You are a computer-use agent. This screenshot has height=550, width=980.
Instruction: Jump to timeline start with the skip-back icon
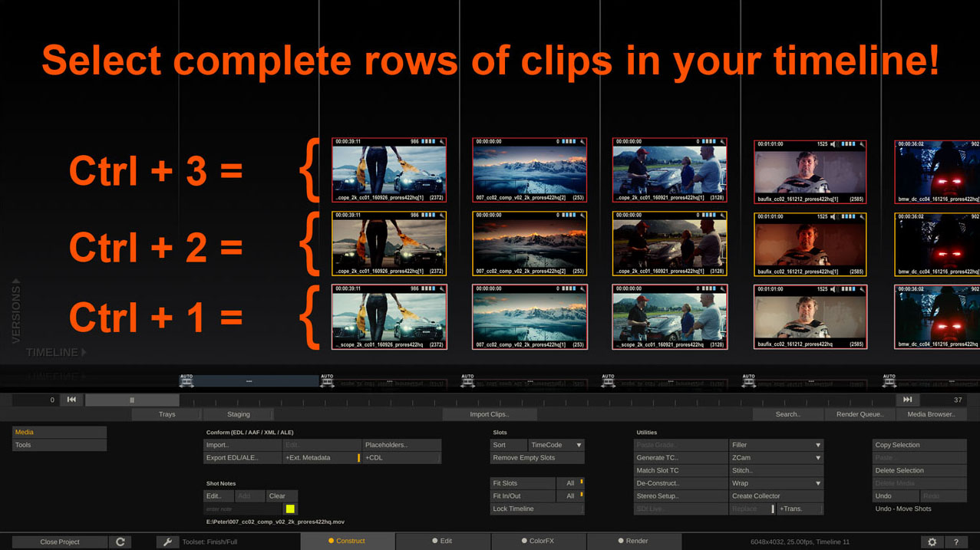(x=71, y=400)
